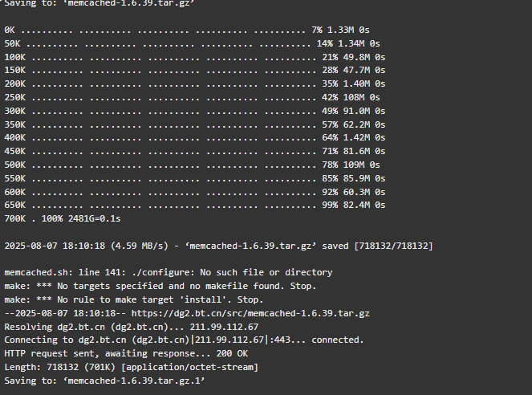This screenshot has width=532, height=395.
Task: Click the 'Connecting to dg2.bt.cn' connected line
Action: click(x=184, y=340)
